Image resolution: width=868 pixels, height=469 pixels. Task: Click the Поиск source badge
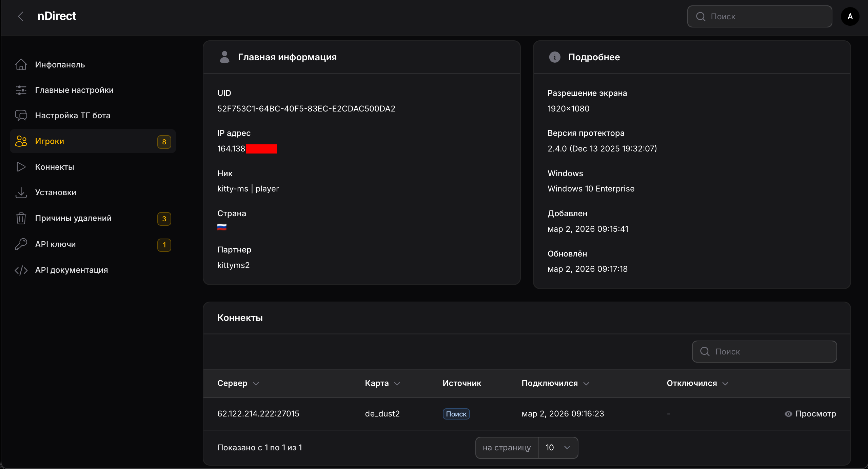[456, 414]
